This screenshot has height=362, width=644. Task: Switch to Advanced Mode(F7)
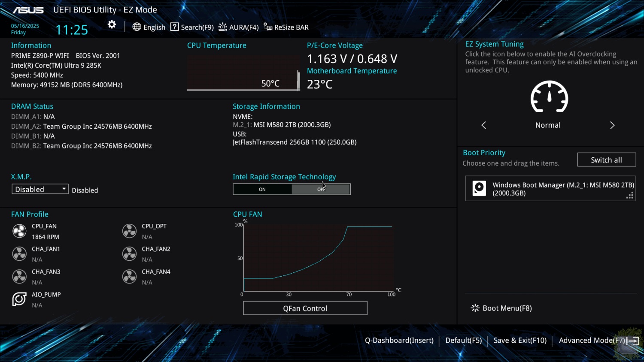tap(592, 340)
